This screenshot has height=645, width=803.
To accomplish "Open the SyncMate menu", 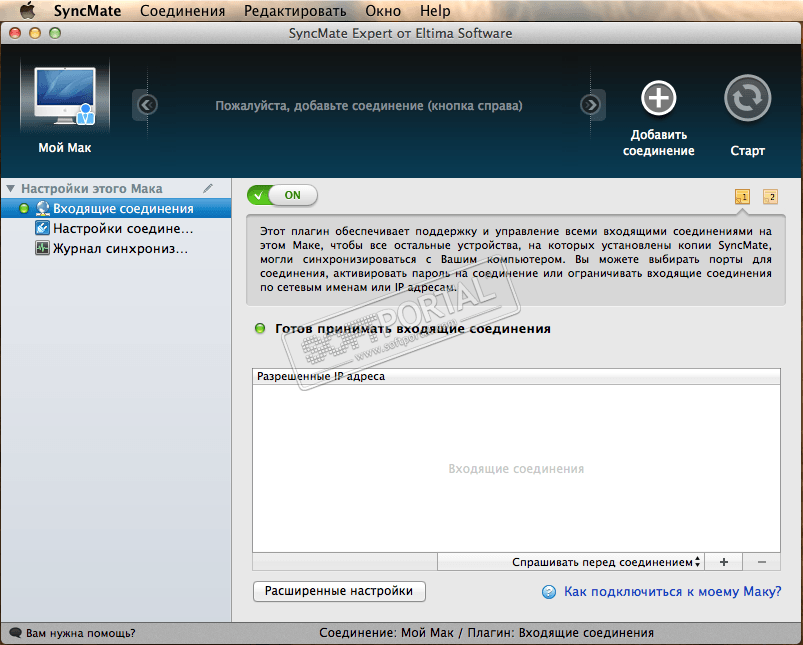I will [x=88, y=11].
